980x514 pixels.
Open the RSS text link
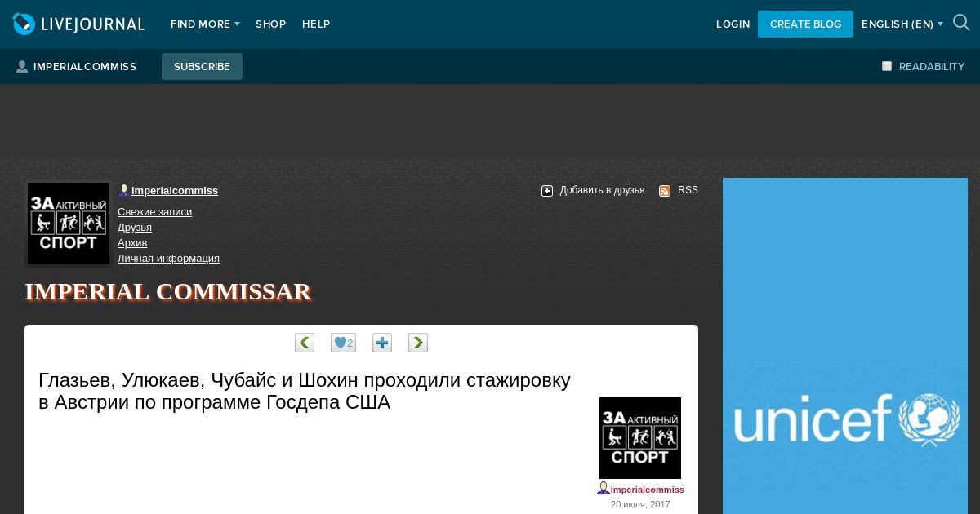coord(688,190)
